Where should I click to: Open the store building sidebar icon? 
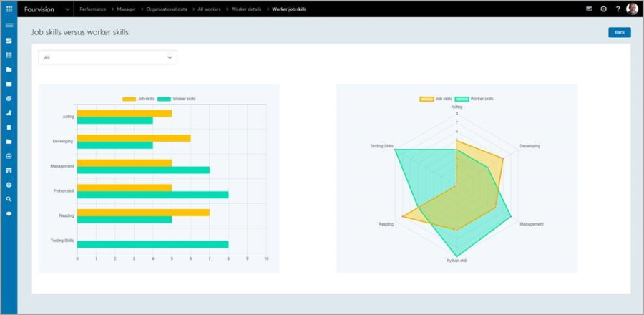click(x=9, y=170)
